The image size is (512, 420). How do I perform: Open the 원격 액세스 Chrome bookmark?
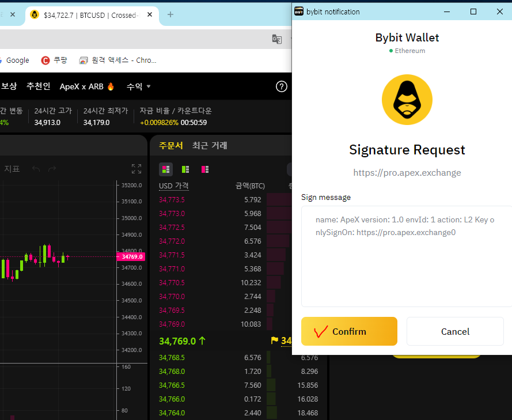[x=118, y=60]
